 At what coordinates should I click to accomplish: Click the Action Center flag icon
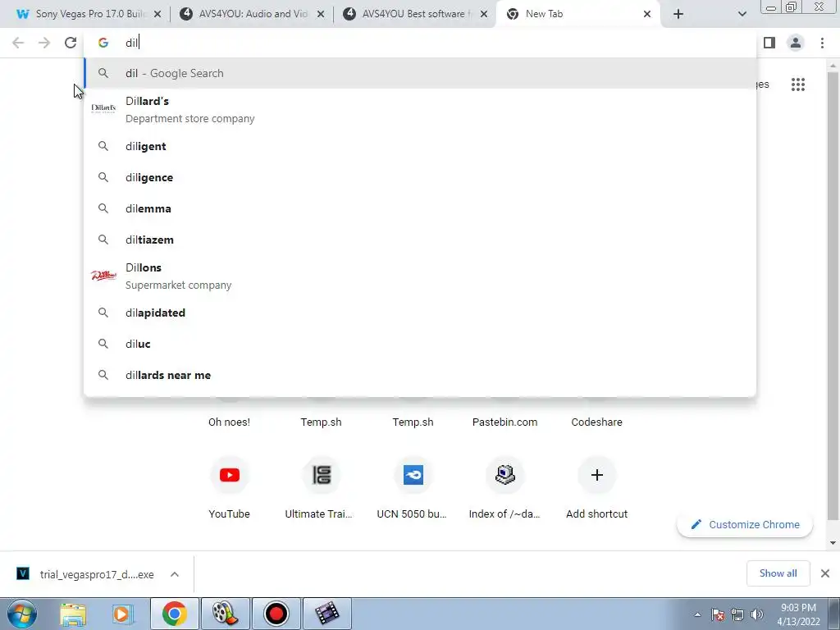click(718, 614)
